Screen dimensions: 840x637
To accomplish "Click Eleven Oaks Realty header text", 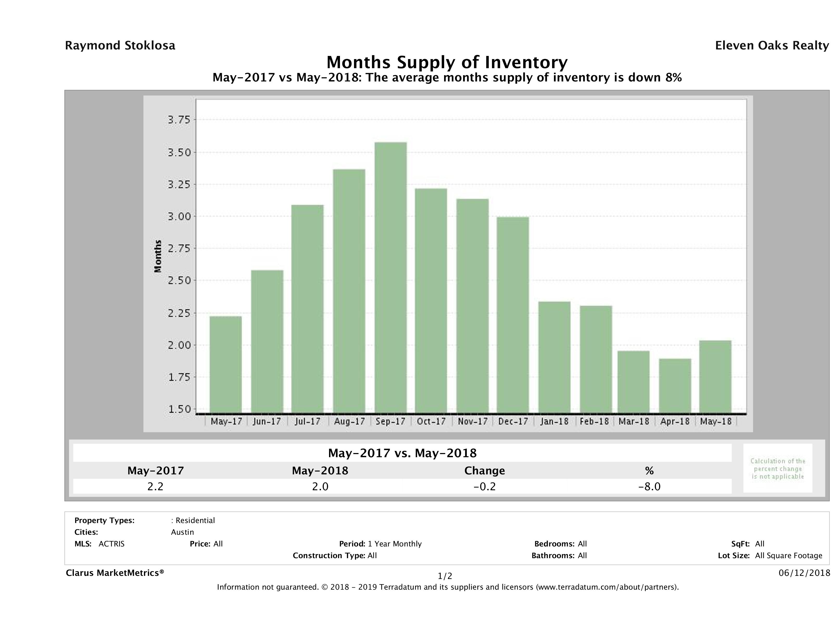I will pyautogui.click(x=772, y=46).
